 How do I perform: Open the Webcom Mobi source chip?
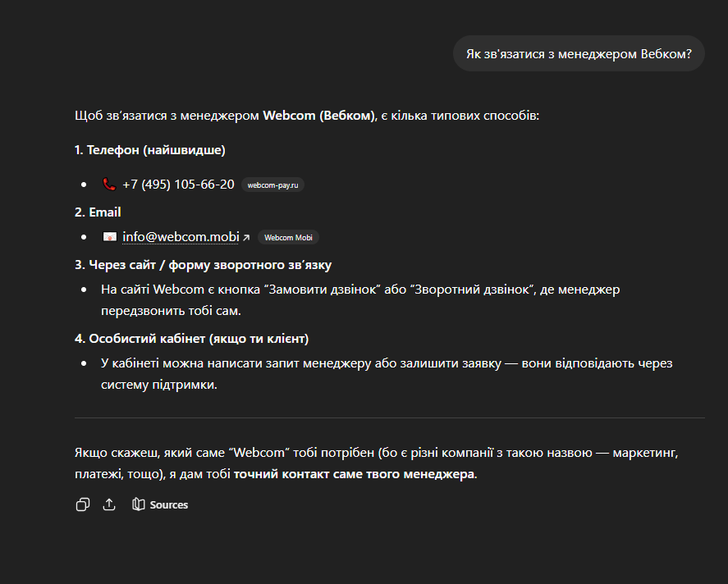tap(288, 238)
